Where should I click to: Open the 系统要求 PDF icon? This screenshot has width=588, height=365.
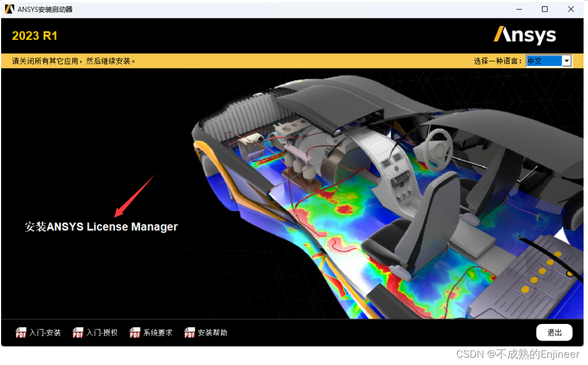pyautogui.click(x=135, y=332)
